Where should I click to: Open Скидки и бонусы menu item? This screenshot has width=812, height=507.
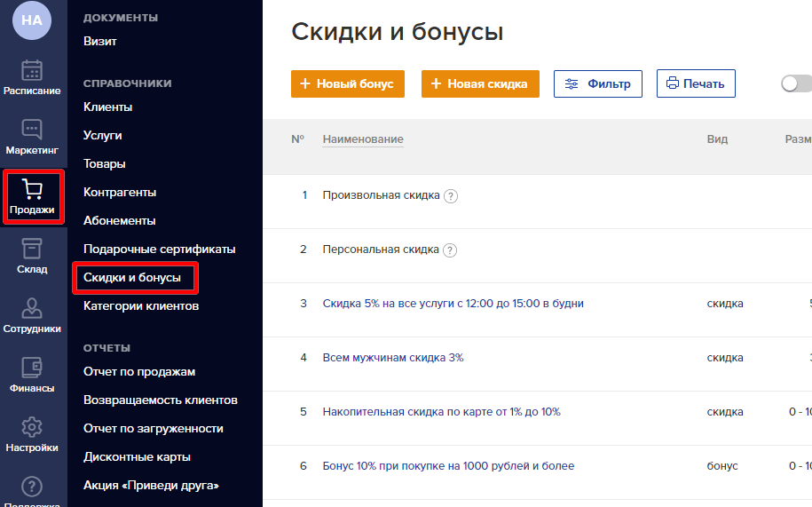coord(132,278)
